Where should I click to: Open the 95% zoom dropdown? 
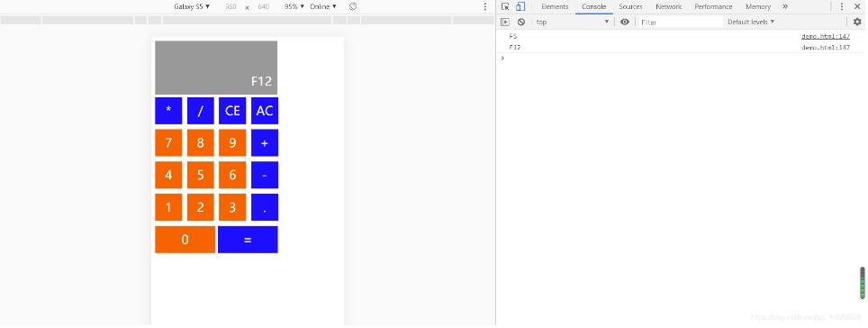pos(294,6)
